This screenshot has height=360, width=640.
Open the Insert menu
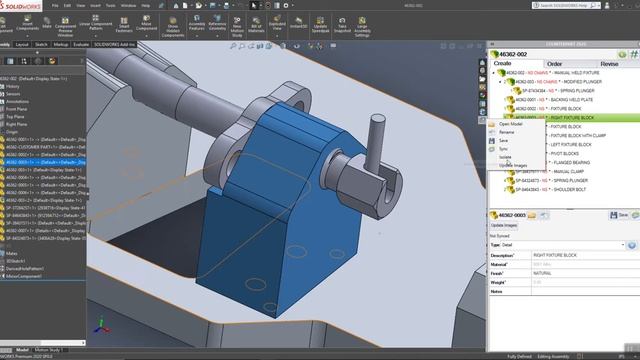95,6
